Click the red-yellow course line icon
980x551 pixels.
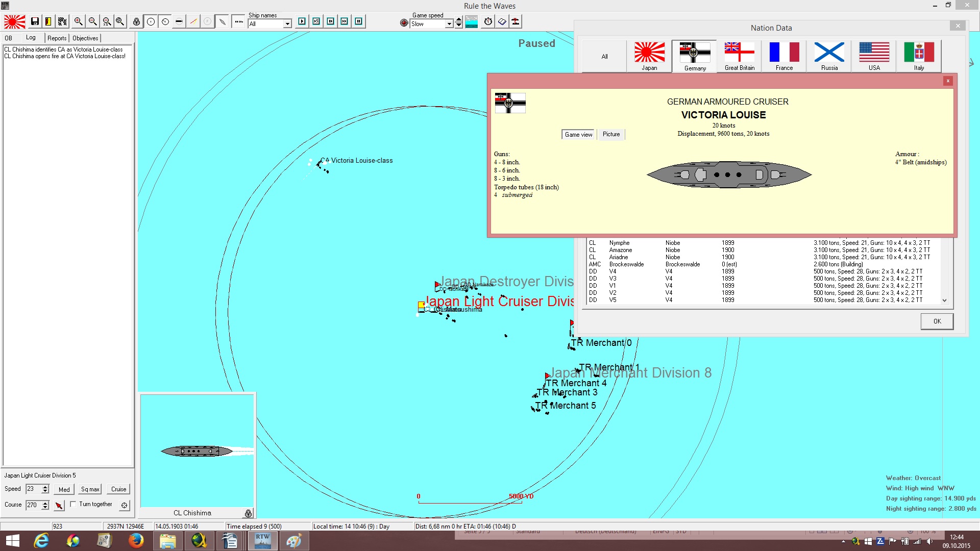click(193, 21)
